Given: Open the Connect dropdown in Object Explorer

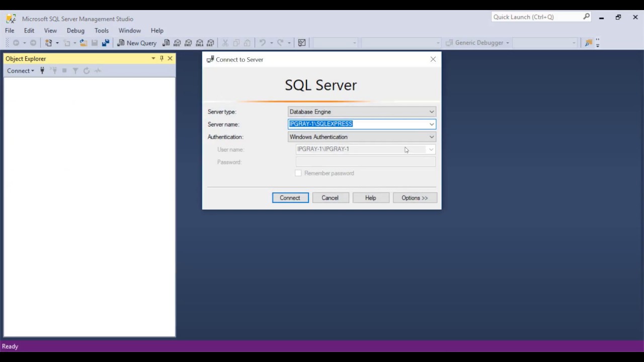Looking at the screenshot, I should tap(21, 71).
